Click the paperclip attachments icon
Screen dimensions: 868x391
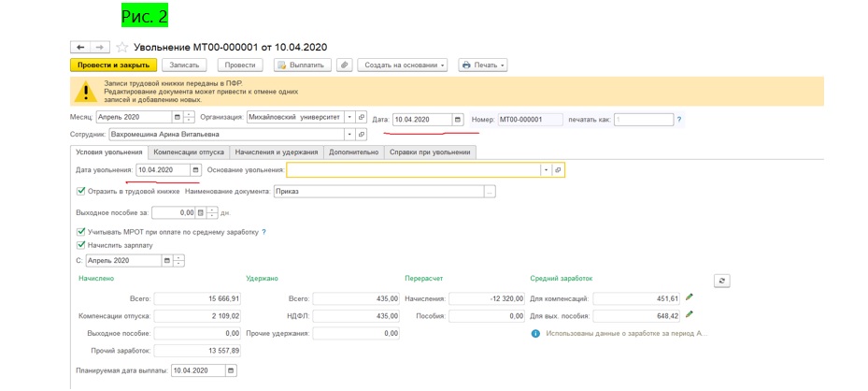coord(345,65)
